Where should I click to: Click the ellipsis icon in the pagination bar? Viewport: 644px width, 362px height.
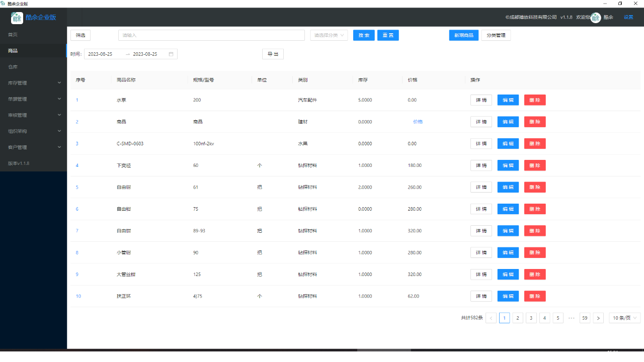pyautogui.click(x=572, y=318)
